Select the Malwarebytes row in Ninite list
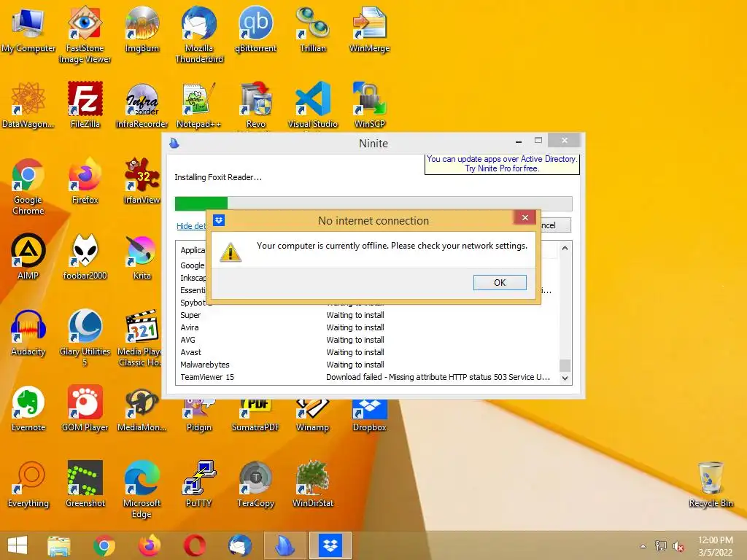 pos(367,365)
